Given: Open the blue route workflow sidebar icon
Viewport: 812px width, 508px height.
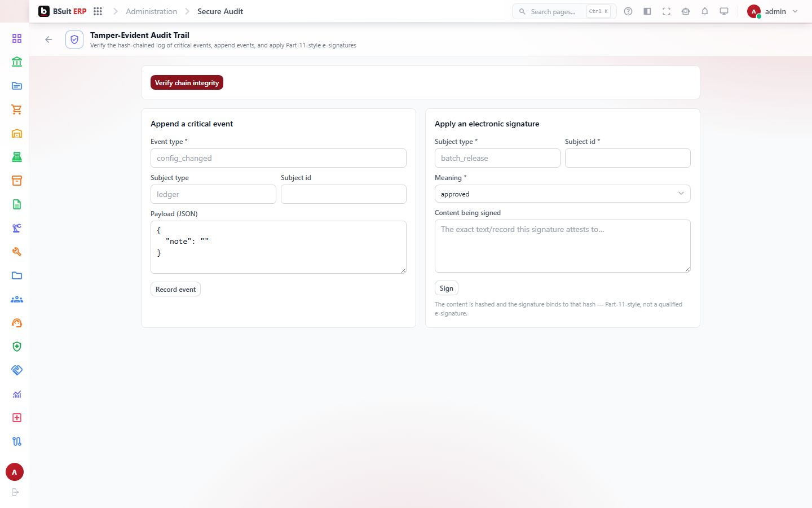Looking at the screenshot, I should point(17,441).
